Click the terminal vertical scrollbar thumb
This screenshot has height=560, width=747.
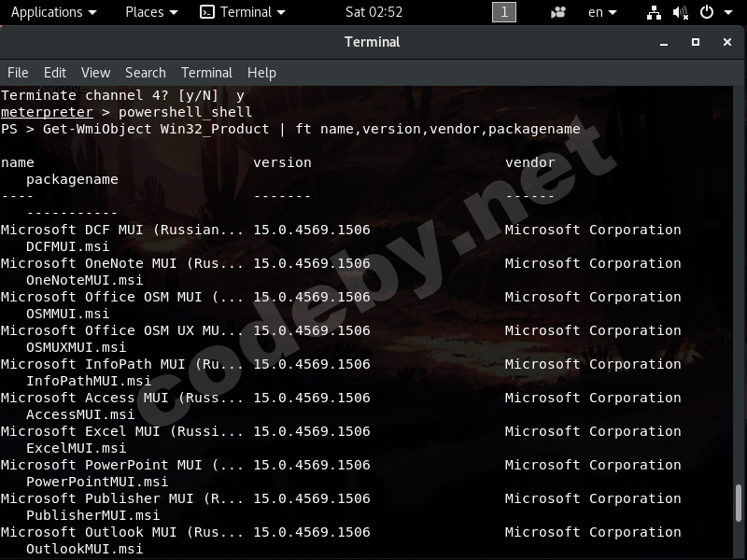[740, 503]
